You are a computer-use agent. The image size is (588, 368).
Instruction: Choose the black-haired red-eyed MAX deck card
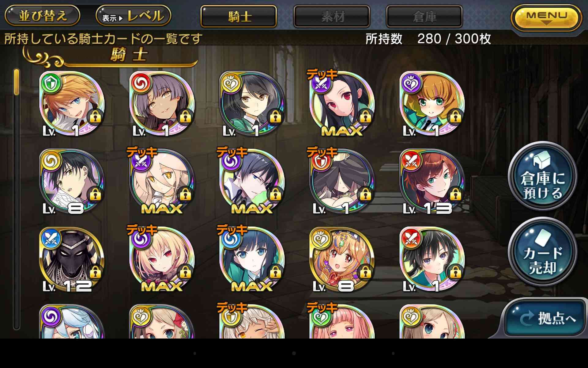tap(342, 104)
